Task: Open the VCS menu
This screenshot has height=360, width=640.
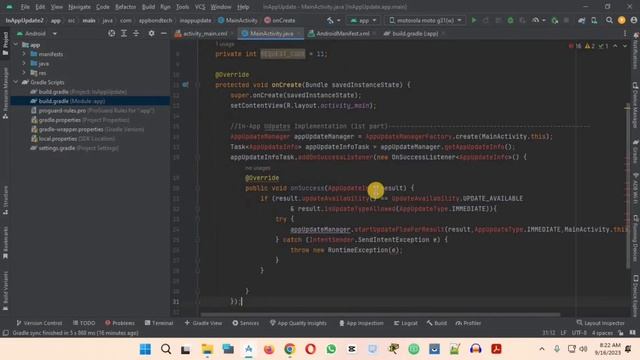Action: [x=200, y=7]
